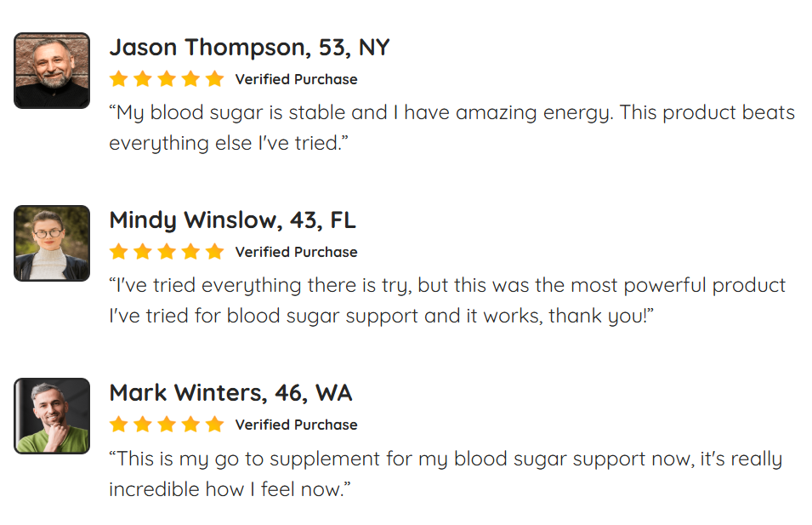Click the fifth star in Mindy Winslow's rating
This screenshot has width=812, height=525.
[214, 252]
